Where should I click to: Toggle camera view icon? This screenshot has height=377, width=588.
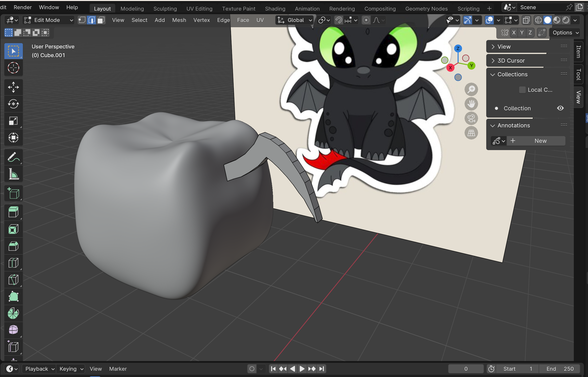[471, 118]
